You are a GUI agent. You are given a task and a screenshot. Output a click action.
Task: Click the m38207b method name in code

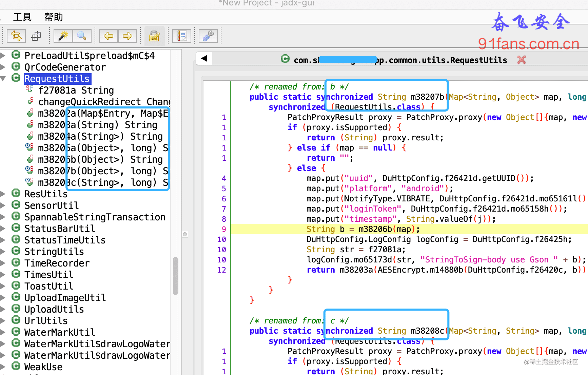[427, 97]
